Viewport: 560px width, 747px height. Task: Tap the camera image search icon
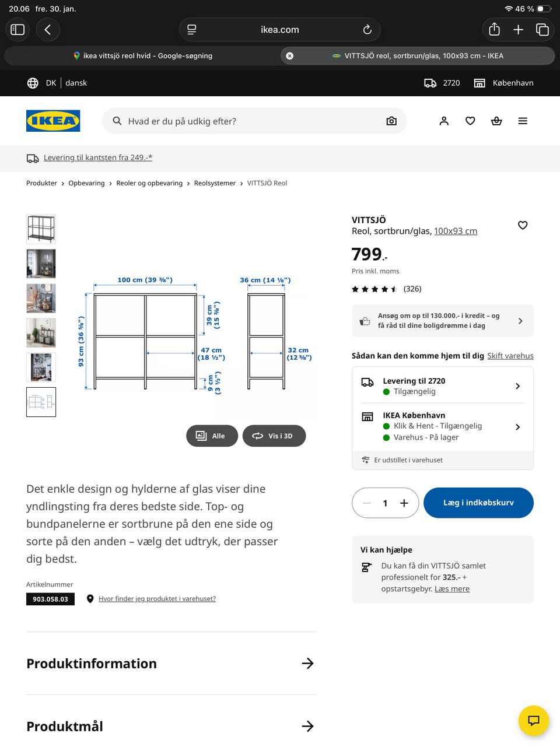tap(391, 121)
